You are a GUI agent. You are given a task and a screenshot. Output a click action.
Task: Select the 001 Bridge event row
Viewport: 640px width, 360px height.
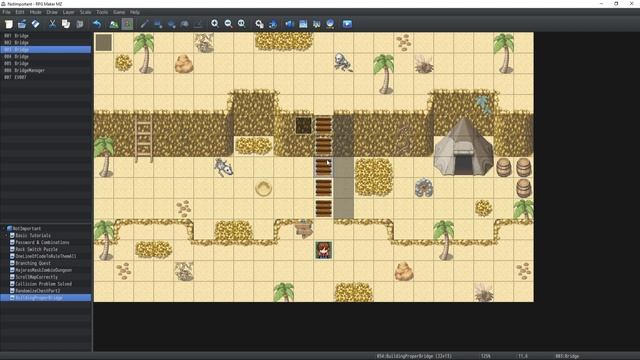(x=46, y=36)
